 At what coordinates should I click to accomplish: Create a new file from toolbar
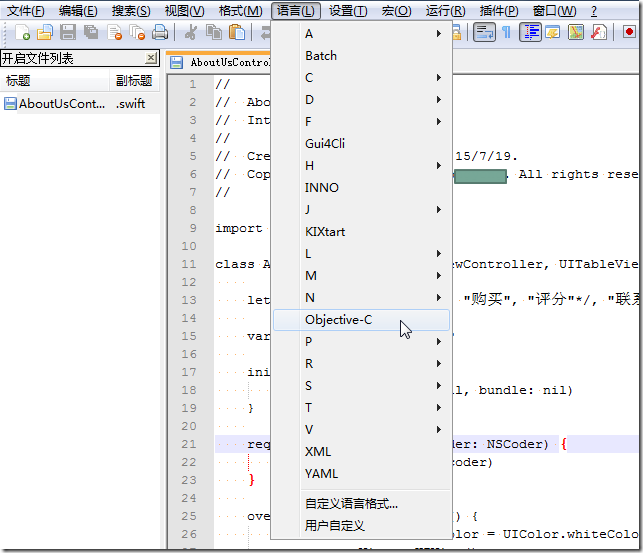tap(23, 32)
